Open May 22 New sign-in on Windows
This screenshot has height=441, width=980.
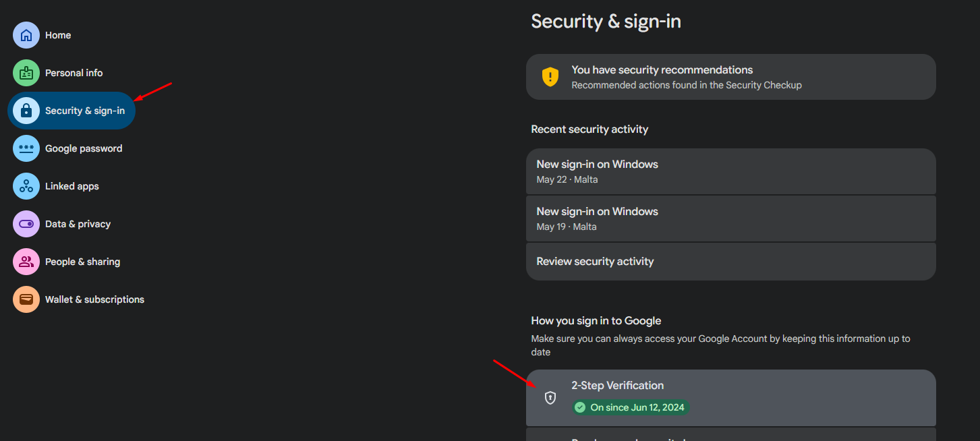click(731, 171)
